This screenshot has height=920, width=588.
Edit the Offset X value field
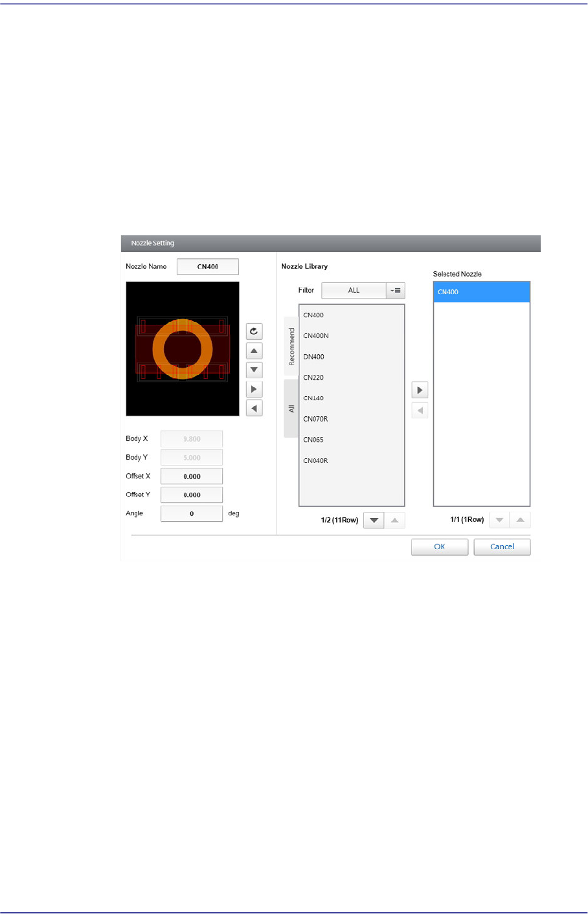192,477
